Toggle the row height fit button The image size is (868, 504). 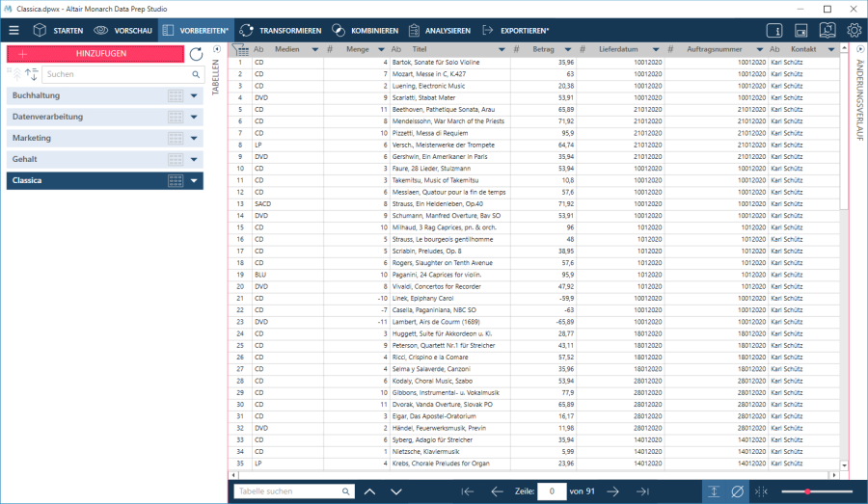point(714,491)
